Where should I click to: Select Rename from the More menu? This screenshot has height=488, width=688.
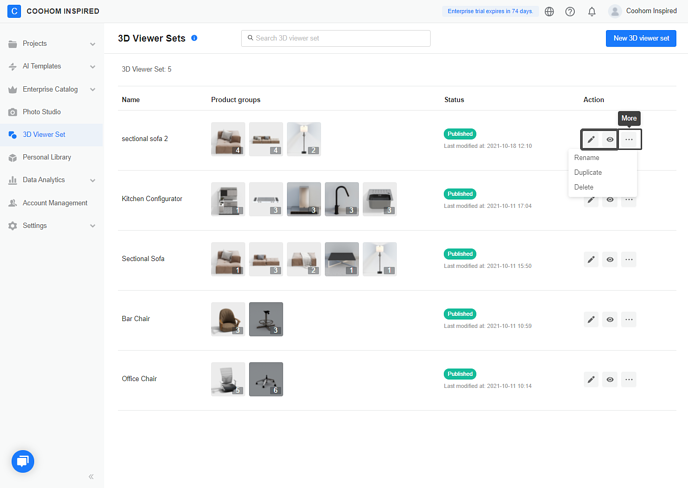click(587, 158)
